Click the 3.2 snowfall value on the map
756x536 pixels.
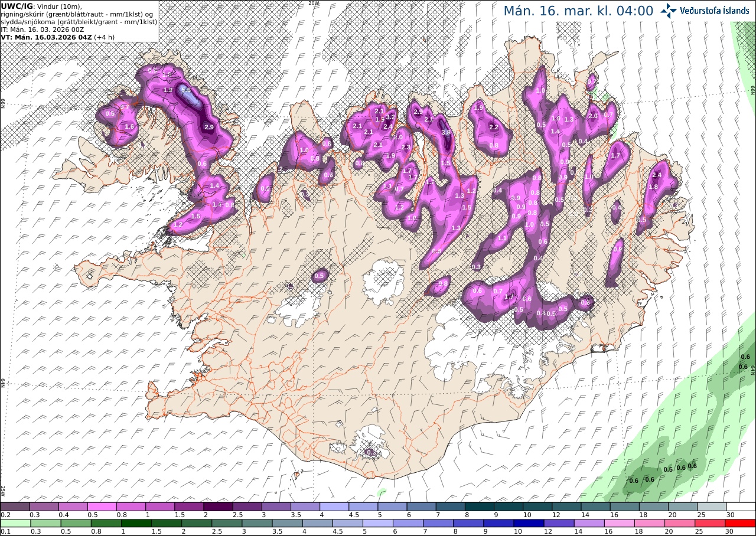(x=390, y=117)
